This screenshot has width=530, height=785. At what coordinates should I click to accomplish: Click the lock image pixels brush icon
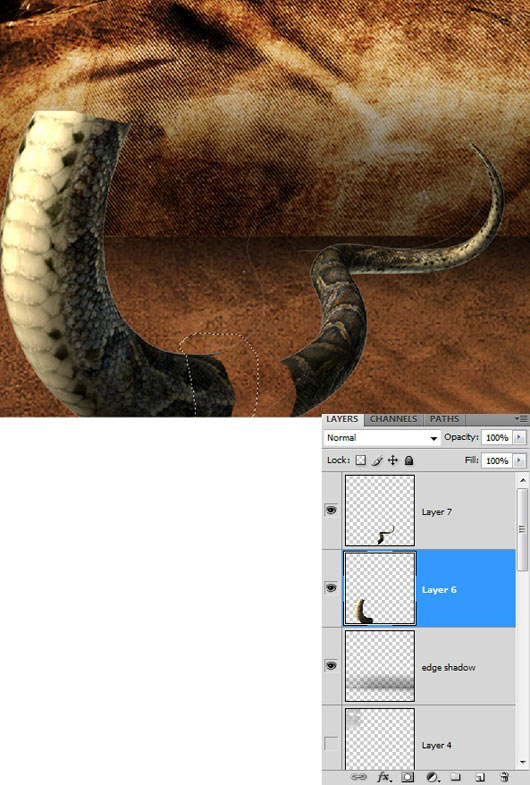pyautogui.click(x=377, y=461)
